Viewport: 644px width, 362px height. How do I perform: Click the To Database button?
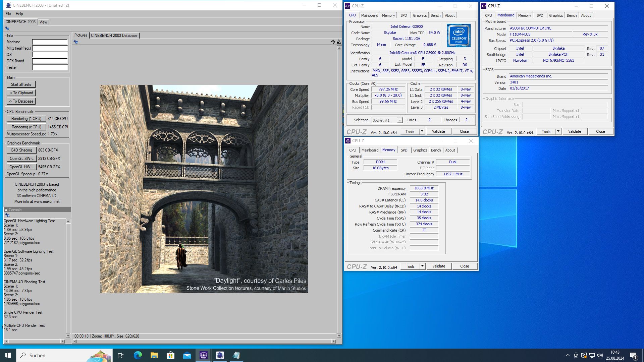(x=21, y=101)
